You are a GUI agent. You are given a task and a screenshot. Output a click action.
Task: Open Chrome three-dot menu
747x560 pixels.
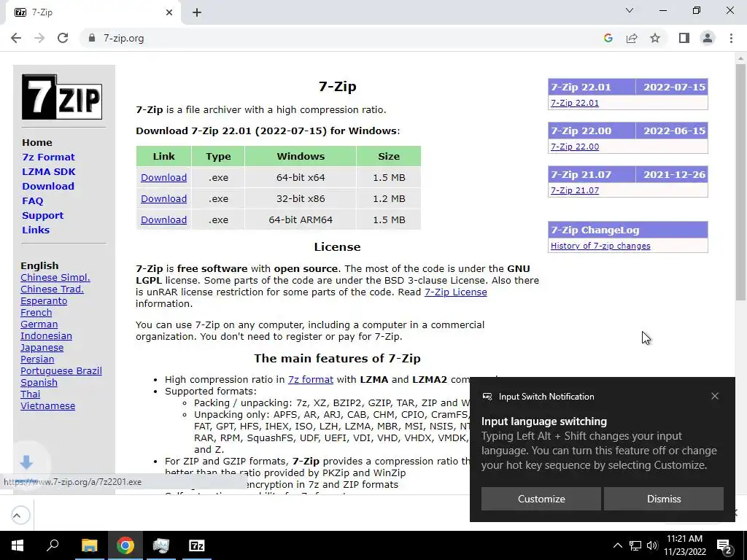(731, 38)
